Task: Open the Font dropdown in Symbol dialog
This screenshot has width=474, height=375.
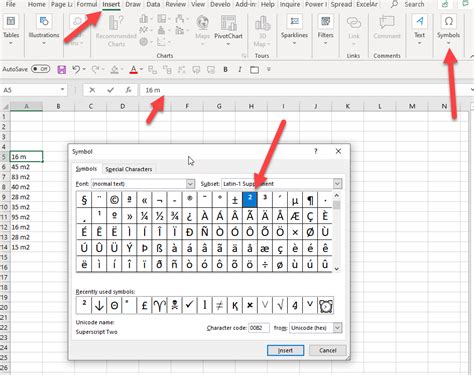Action: tap(190, 184)
